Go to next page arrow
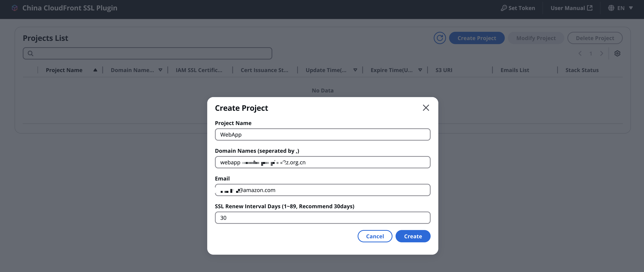This screenshot has height=272, width=644. (601, 54)
